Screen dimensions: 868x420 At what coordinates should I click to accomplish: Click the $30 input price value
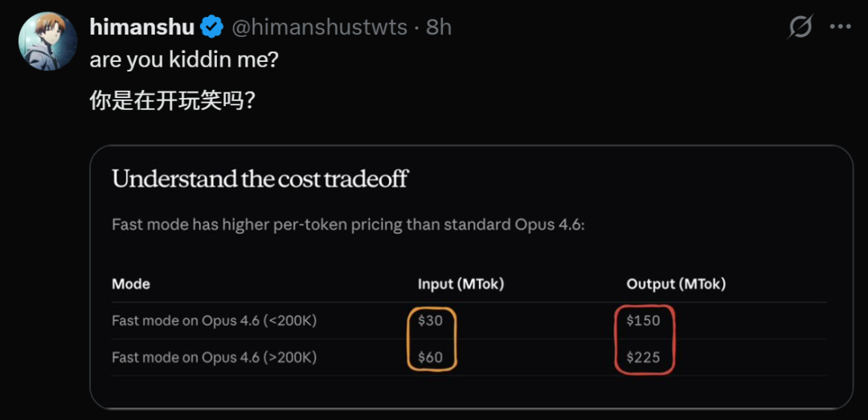pyautogui.click(x=431, y=320)
